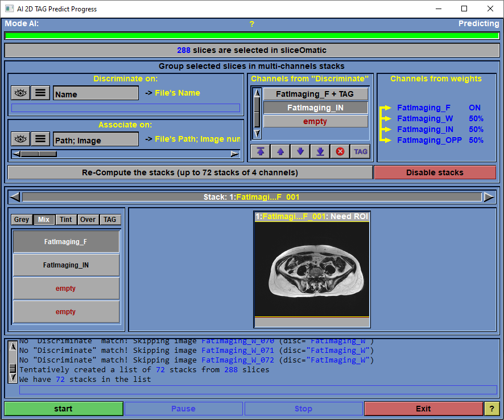Click the log vertical scrollbar thumb
Screen dimensions: 504x420
(x=13, y=368)
